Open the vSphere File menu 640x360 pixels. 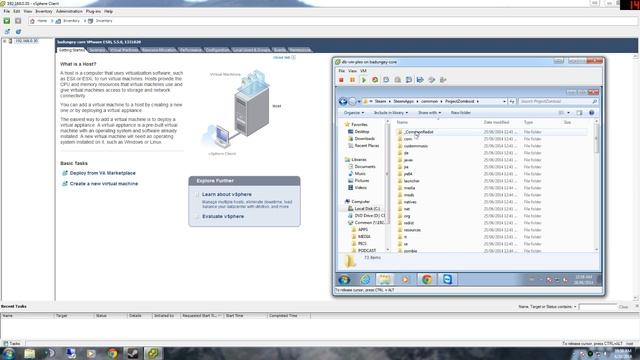click(7, 11)
